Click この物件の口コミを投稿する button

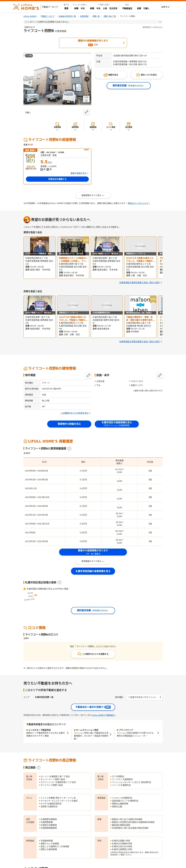coord(93,654)
